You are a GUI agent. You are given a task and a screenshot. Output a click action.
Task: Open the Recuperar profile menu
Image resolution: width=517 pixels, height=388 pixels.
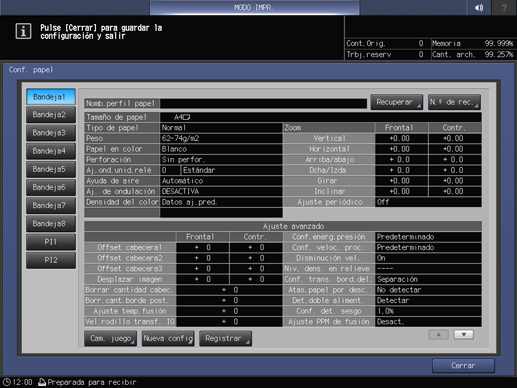point(396,102)
